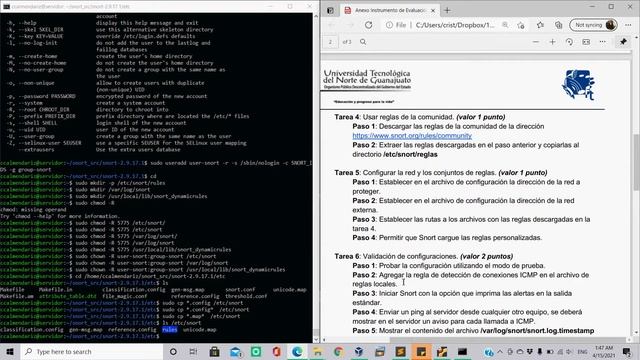Click '/etc/snort/reglas' text in PDF
Image resolution: width=640 pixels, height=360 pixels.
[410, 154]
